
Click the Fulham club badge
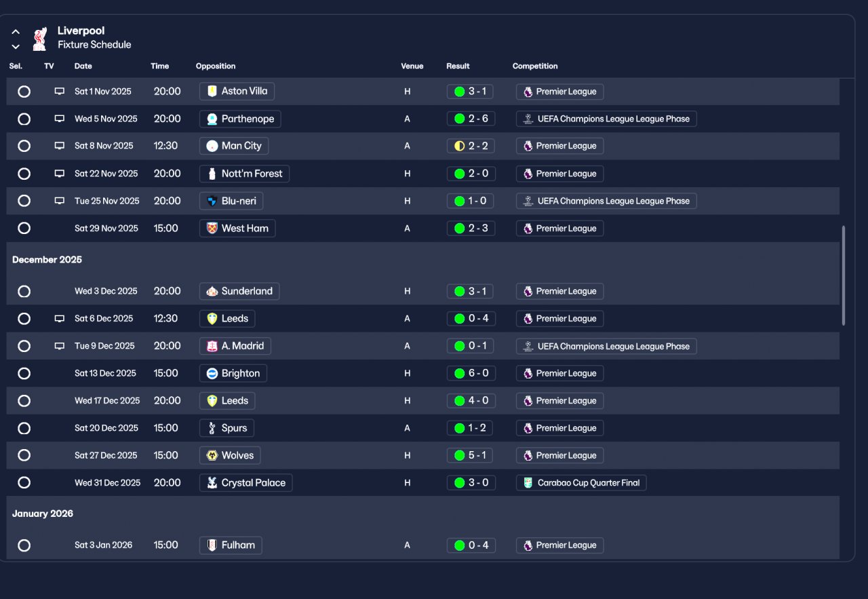(212, 545)
